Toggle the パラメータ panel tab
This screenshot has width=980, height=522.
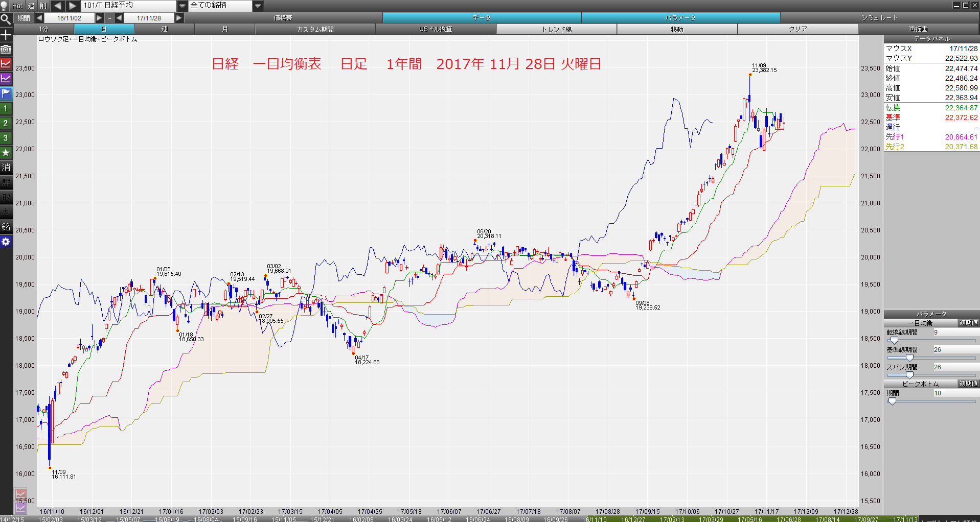coord(680,18)
